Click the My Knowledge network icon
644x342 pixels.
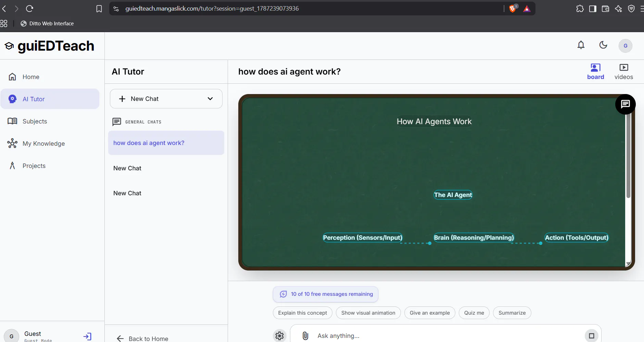pos(12,143)
